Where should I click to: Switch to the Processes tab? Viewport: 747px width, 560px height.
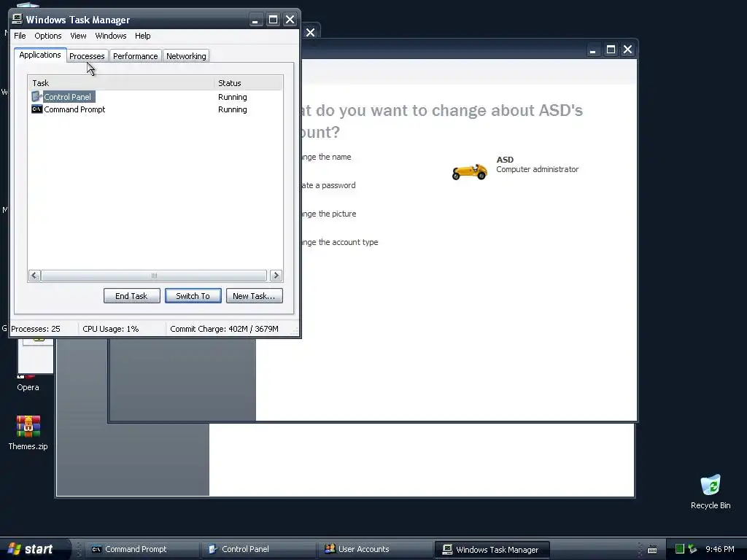coord(87,56)
